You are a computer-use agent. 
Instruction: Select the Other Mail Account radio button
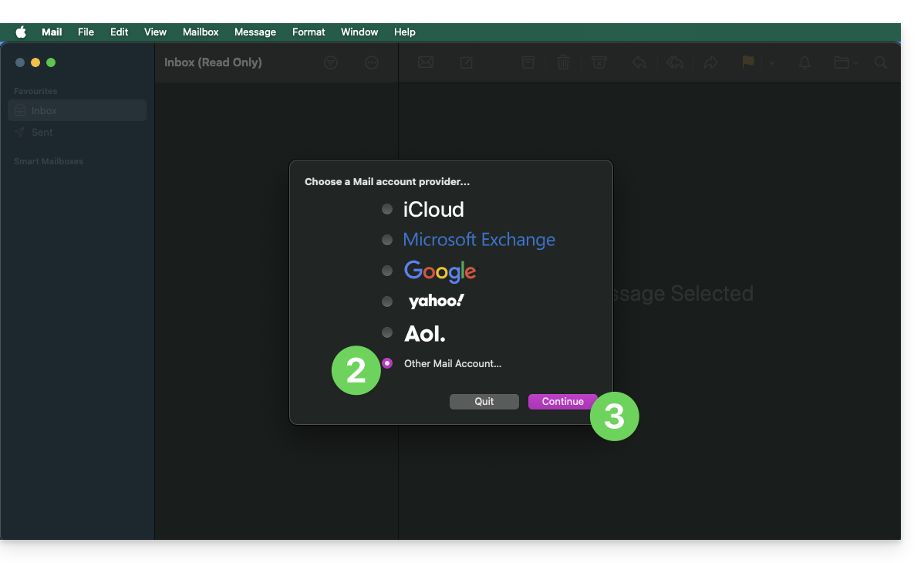click(x=387, y=363)
